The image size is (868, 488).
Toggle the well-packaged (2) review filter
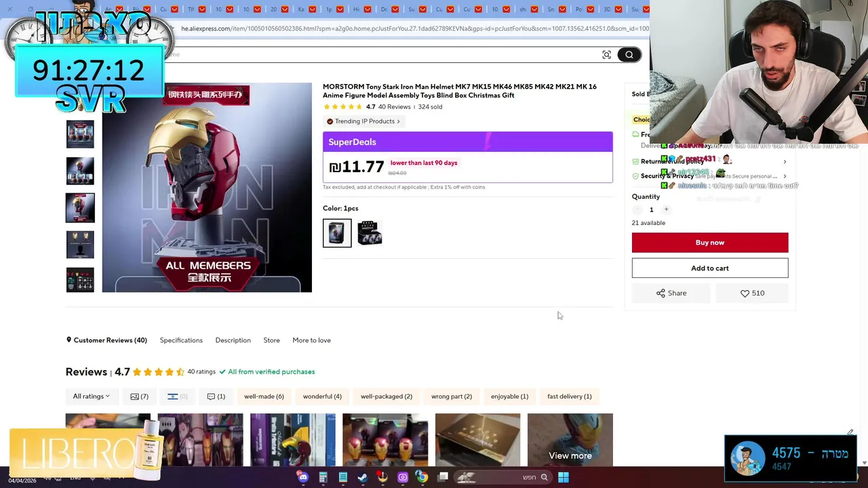pos(387,396)
